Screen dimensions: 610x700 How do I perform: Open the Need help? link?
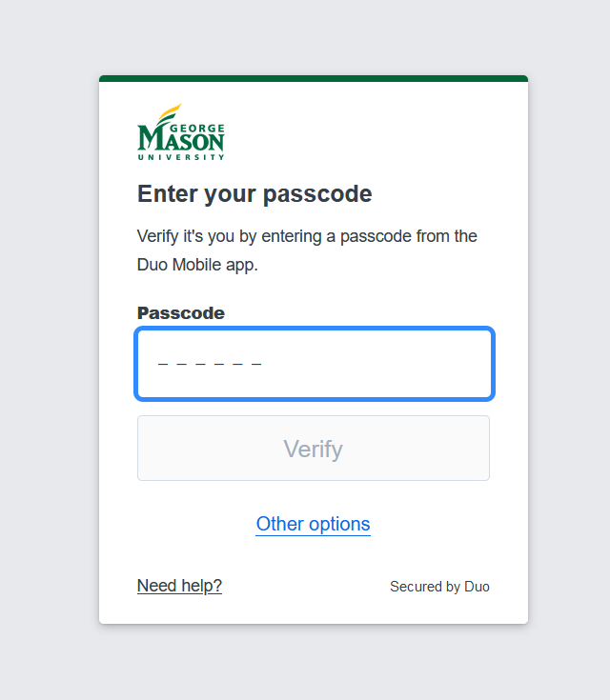pos(179,586)
